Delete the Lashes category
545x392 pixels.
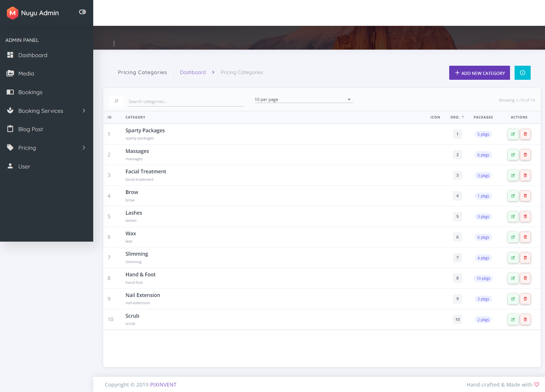[525, 217]
